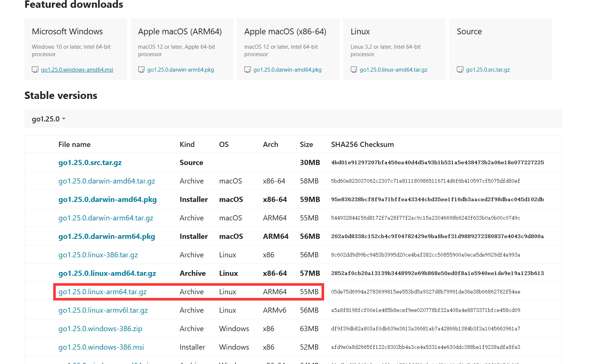The width and height of the screenshot is (598, 364).
Task: Expand the go1.25.0 version dropdown
Action: pos(48,119)
